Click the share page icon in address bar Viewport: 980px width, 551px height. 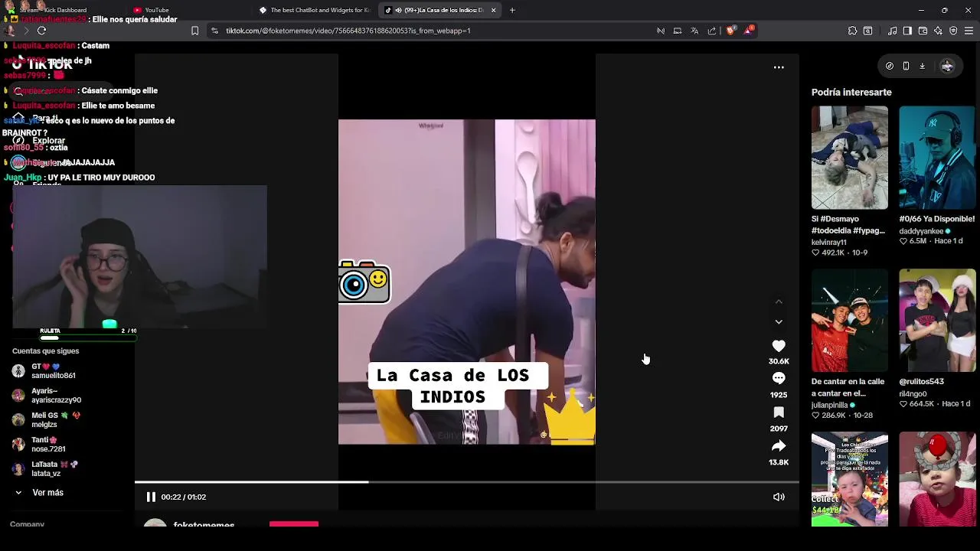[712, 31]
